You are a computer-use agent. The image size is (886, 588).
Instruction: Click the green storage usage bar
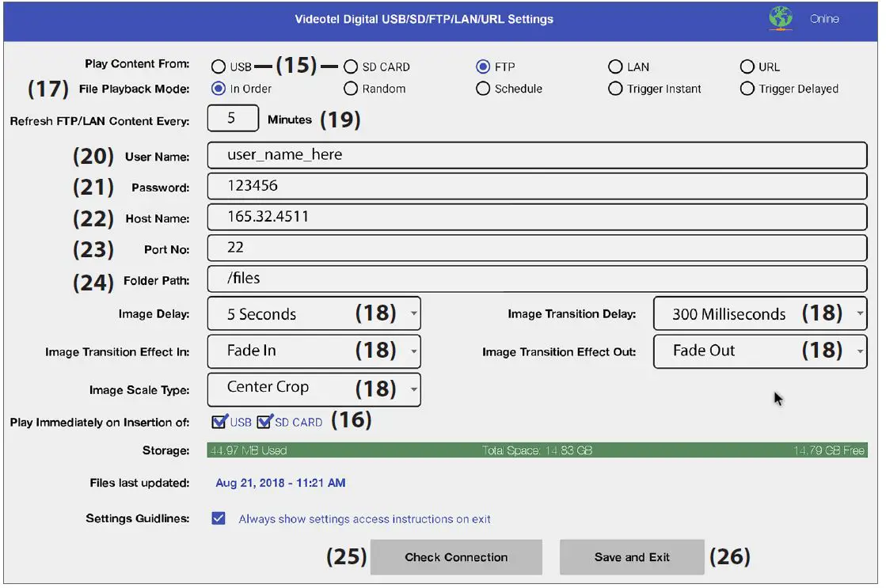pos(536,450)
